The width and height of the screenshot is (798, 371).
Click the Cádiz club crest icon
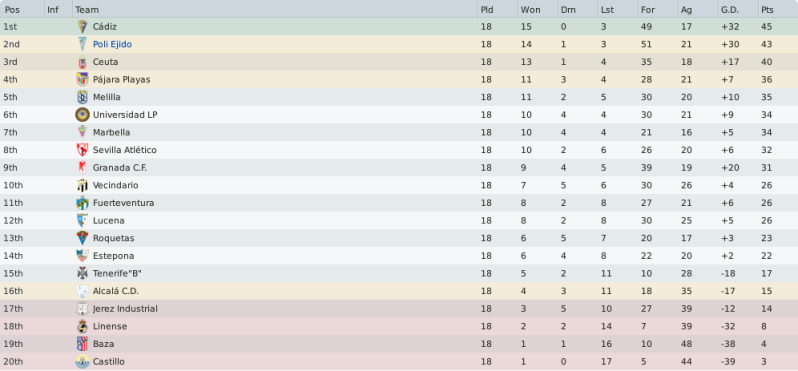82,26
